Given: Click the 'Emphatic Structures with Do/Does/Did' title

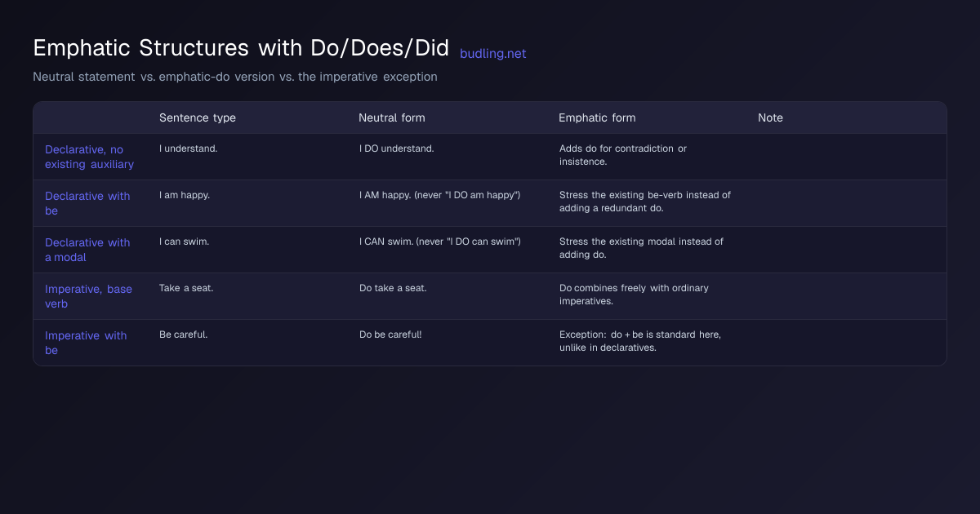Looking at the screenshot, I should [x=241, y=48].
